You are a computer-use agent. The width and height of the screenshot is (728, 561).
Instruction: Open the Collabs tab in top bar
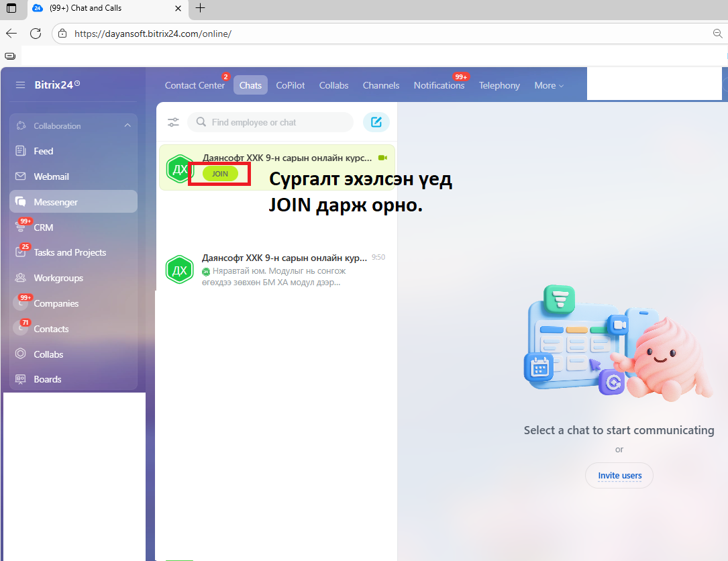pos(333,85)
